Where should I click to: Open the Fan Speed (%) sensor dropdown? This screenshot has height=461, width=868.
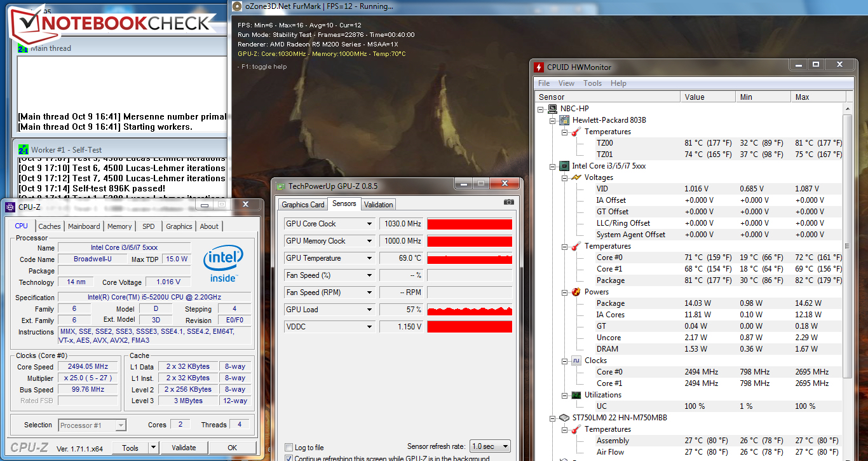[370, 275]
